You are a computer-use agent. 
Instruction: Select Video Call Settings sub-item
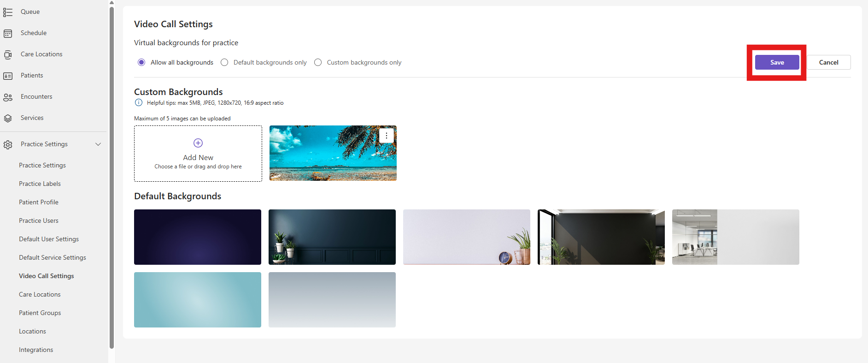click(47, 276)
